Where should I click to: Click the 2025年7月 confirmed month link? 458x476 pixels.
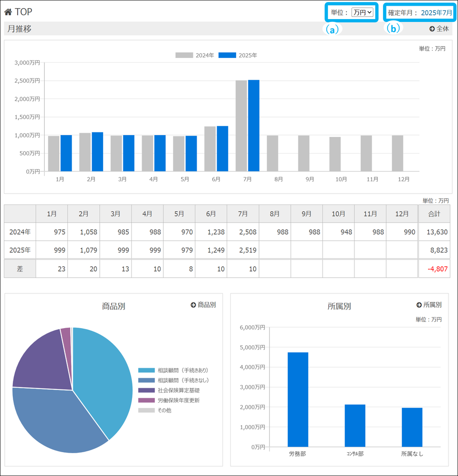point(436,13)
